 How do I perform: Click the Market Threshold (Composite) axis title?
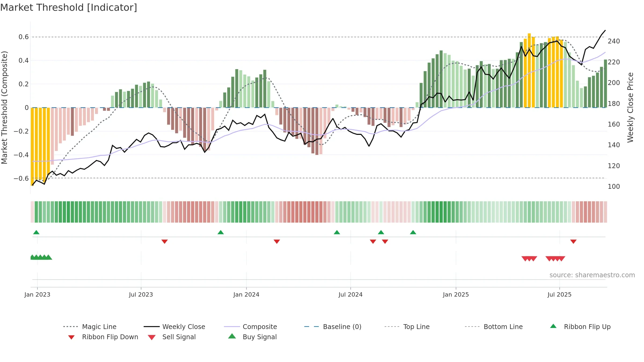4,108
